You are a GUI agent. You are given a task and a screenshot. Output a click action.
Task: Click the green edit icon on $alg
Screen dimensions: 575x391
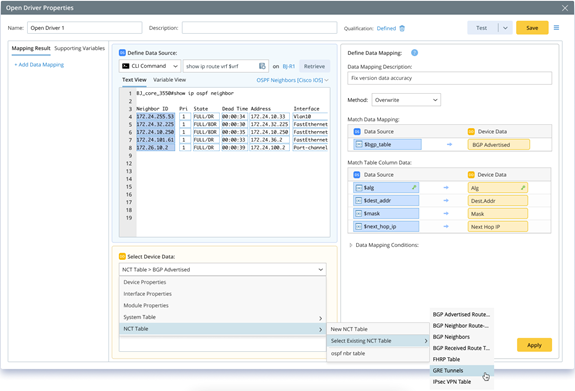(x=414, y=187)
